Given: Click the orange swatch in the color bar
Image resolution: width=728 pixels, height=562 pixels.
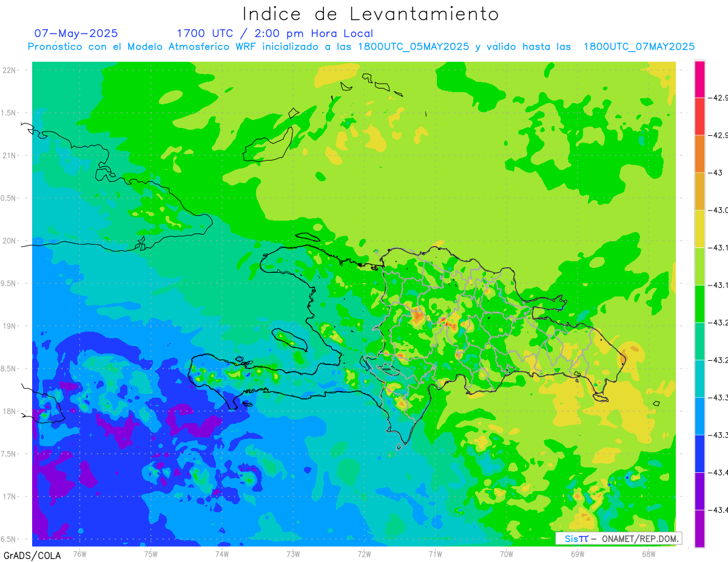Looking at the screenshot, I should pyautogui.click(x=699, y=154).
